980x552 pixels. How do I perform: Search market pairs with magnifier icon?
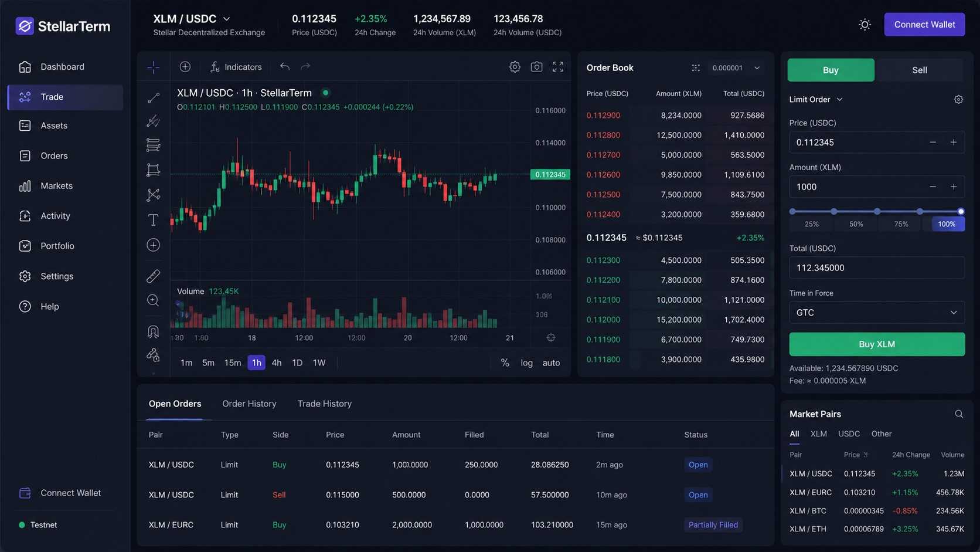959,414
